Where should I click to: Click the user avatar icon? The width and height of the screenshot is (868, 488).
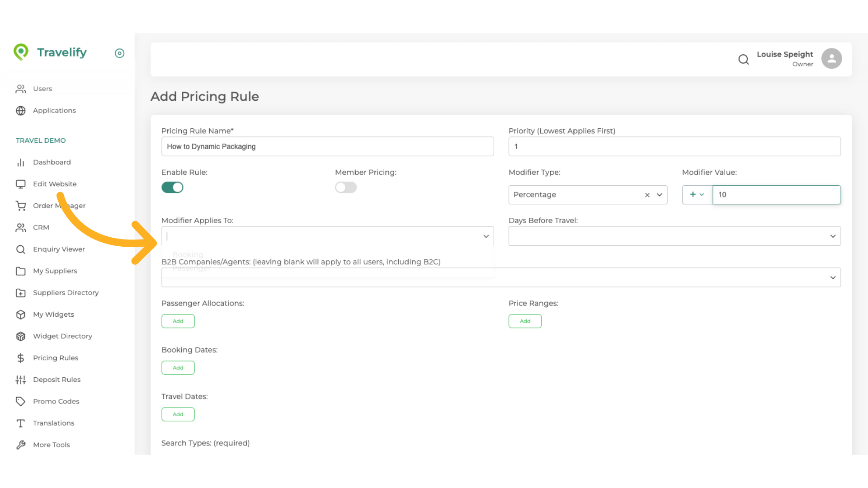tap(831, 59)
